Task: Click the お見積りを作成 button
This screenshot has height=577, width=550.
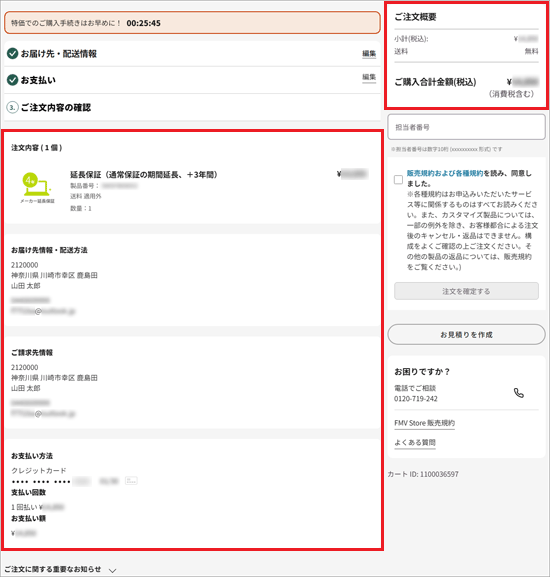Action: (x=466, y=334)
